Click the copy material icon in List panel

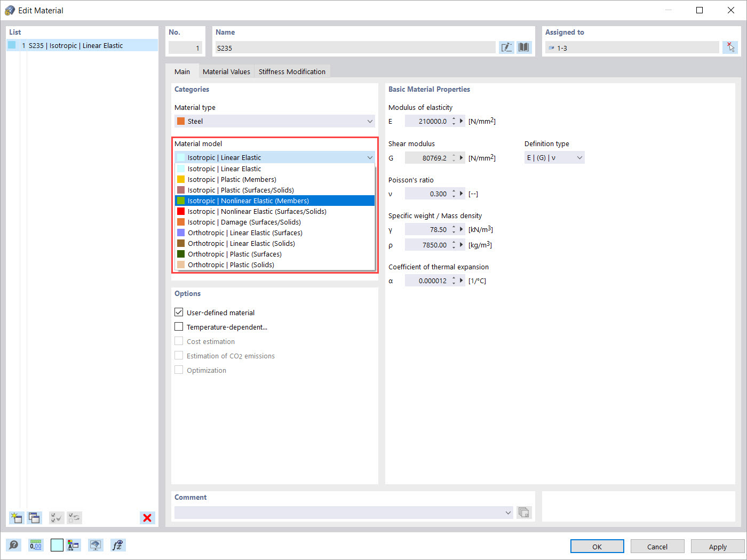click(x=35, y=517)
